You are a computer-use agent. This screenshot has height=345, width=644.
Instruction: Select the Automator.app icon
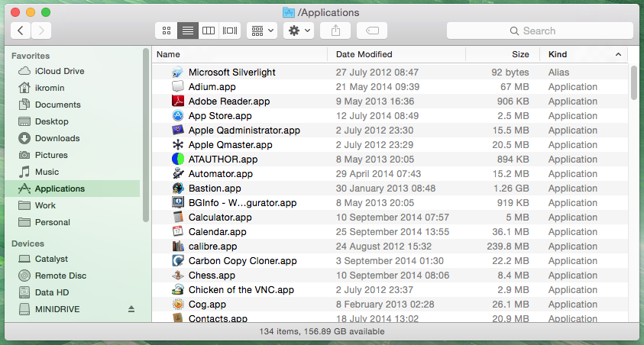click(x=178, y=173)
